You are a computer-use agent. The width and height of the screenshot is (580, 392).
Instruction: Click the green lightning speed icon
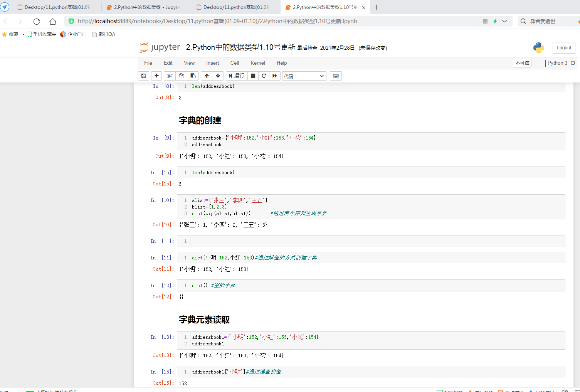(495, 21)
